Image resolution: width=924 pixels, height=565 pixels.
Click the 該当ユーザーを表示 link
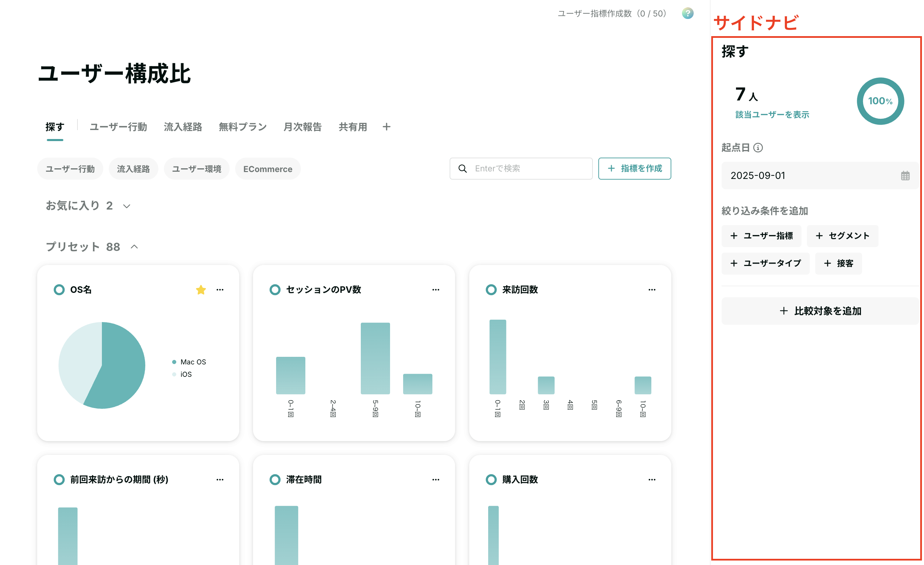pos(772,115)
